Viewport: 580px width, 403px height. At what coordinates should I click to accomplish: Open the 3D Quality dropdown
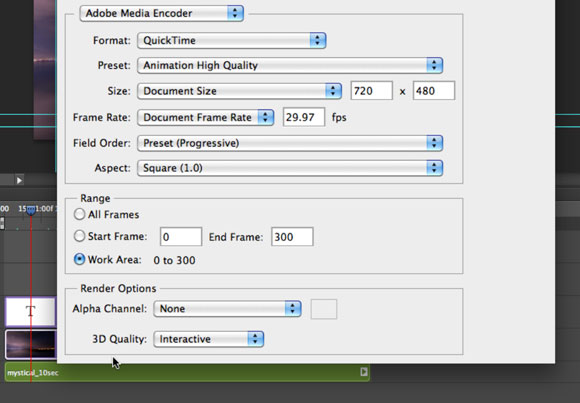click(209, 339)
